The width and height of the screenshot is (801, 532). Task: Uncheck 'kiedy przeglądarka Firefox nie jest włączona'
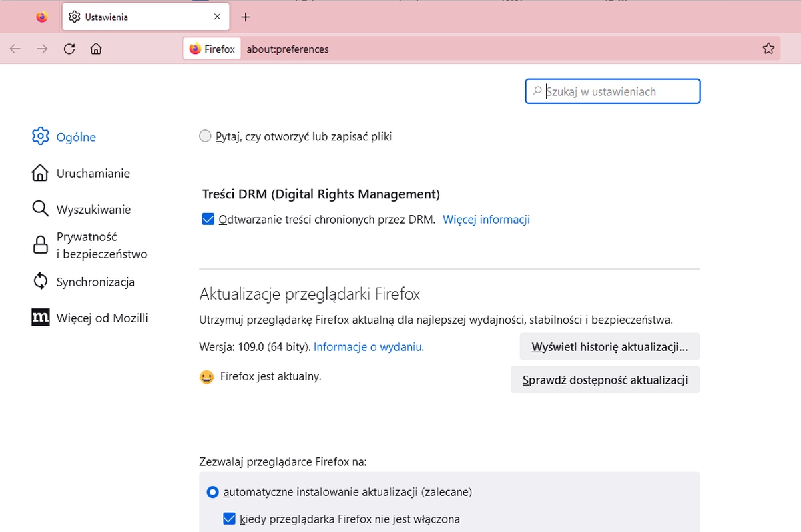229,519
